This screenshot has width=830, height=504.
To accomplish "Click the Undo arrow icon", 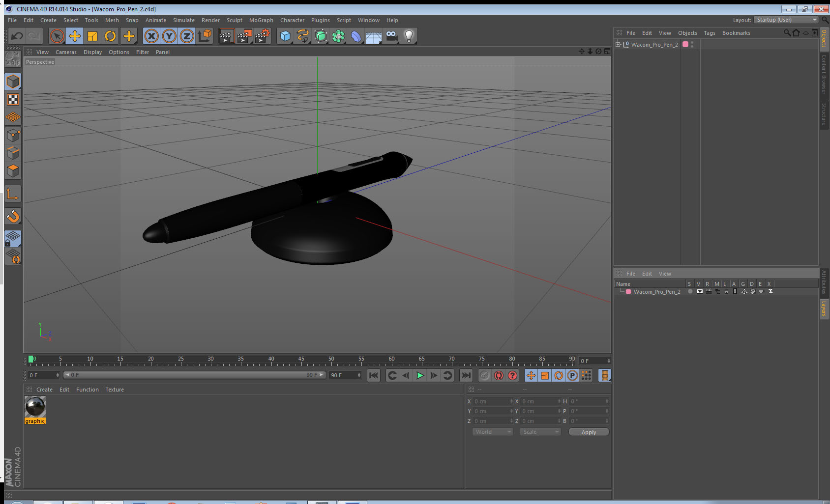I will coord(17,36).
